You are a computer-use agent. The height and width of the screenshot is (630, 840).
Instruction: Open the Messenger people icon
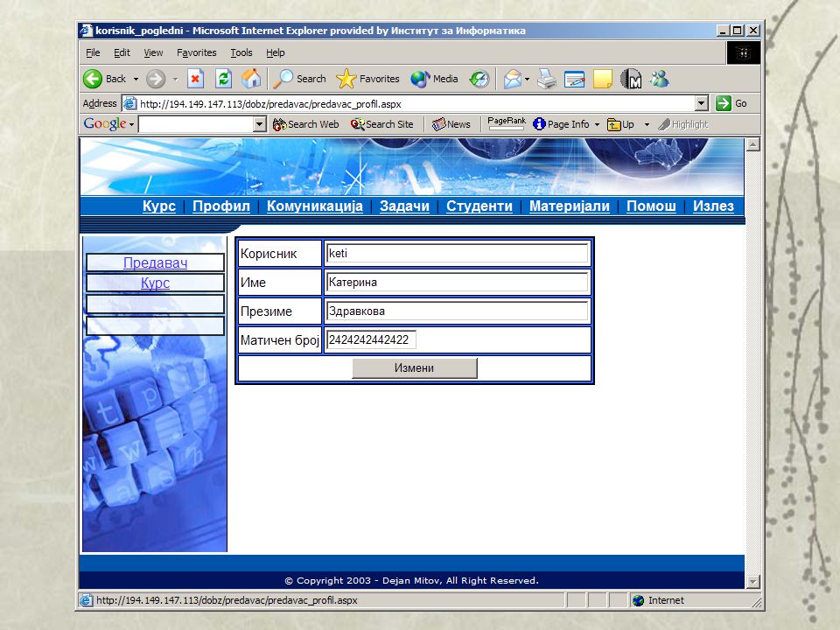660,79
